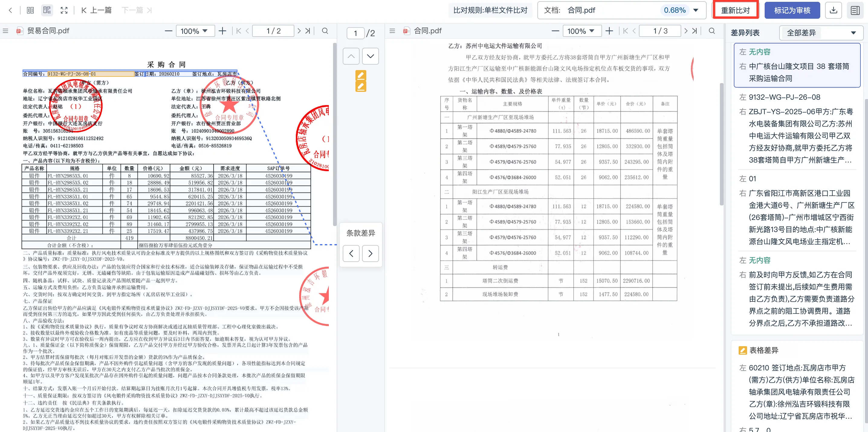The height and width of the screenshot is (432, 868).
Task: Zoom in on 贸易合同.pdf pane
Action: pyautogui.click(x=222, y=31)
